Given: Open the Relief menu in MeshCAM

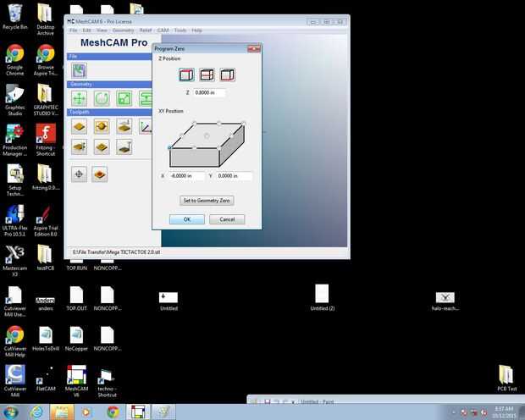Looking at the screenshot, I should coord(146,30).
